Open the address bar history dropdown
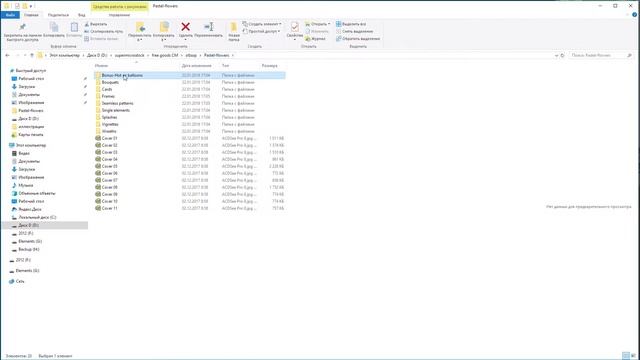The image size is (640, 360). point(556,55)
